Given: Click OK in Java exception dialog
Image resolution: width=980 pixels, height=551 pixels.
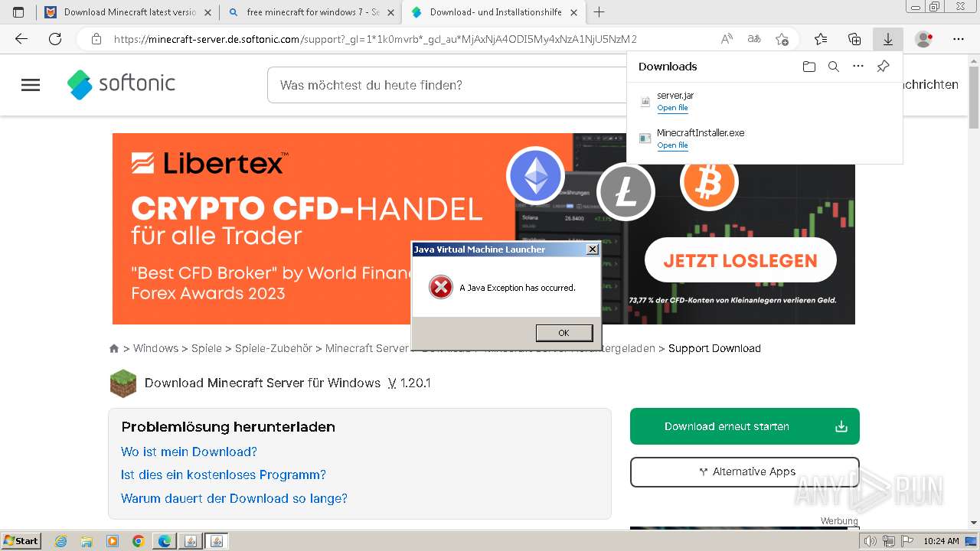Looking at the screenshot, I should 564,333.
